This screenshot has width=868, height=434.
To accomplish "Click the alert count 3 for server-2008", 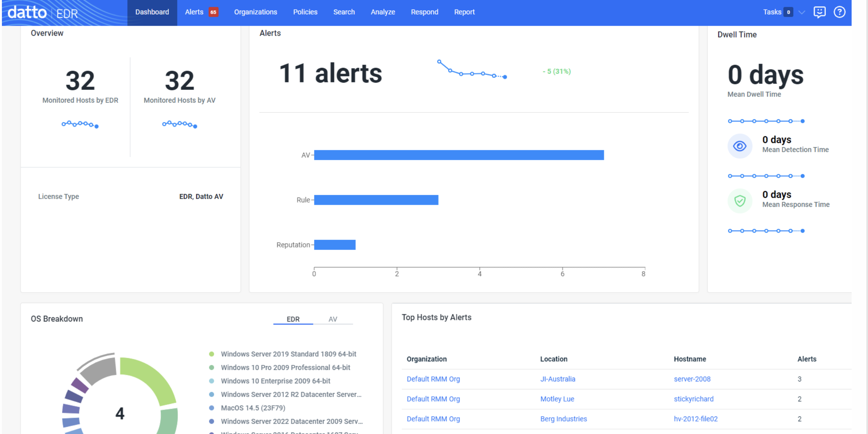I will 799,379.
